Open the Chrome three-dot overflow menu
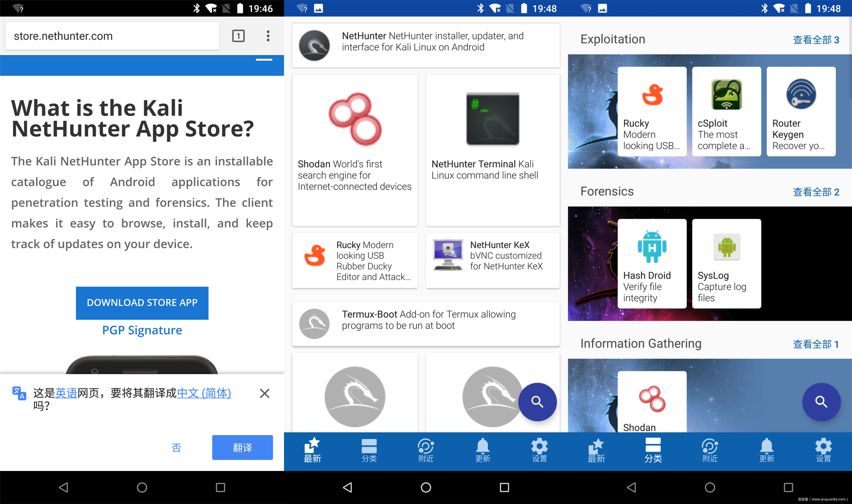 pyautogui.click(x=268, y=36)
